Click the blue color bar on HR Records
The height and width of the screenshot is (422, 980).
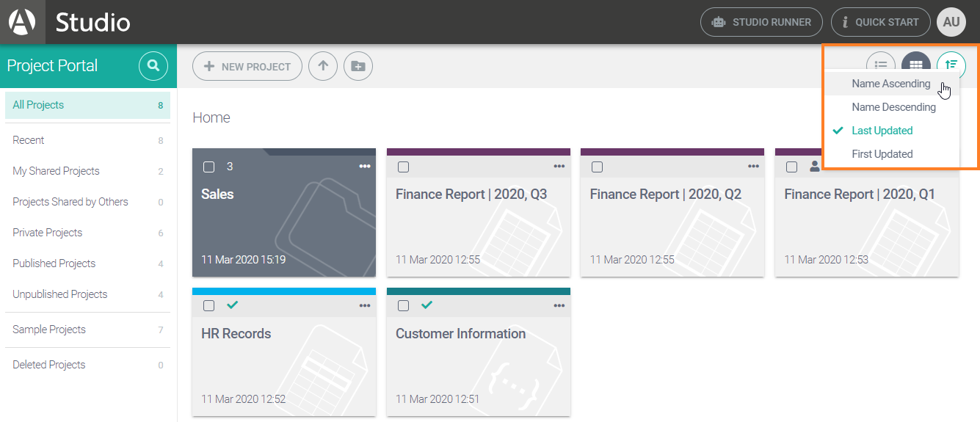(x=284, y=291)
